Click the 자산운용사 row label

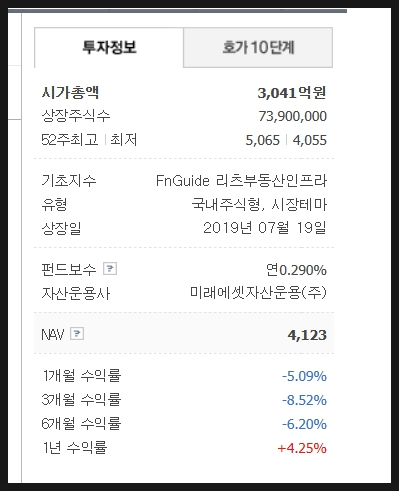pos(76,293)
